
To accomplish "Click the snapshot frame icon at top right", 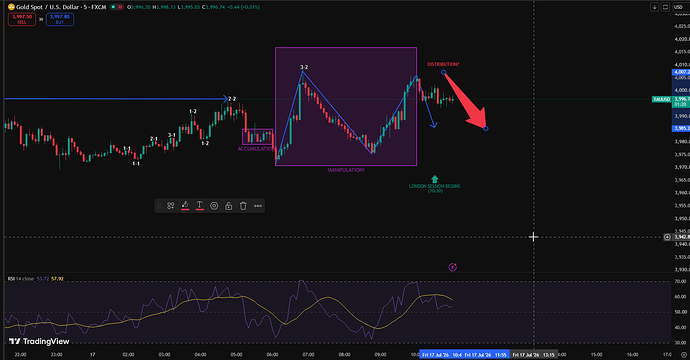I will click(665, 7).
